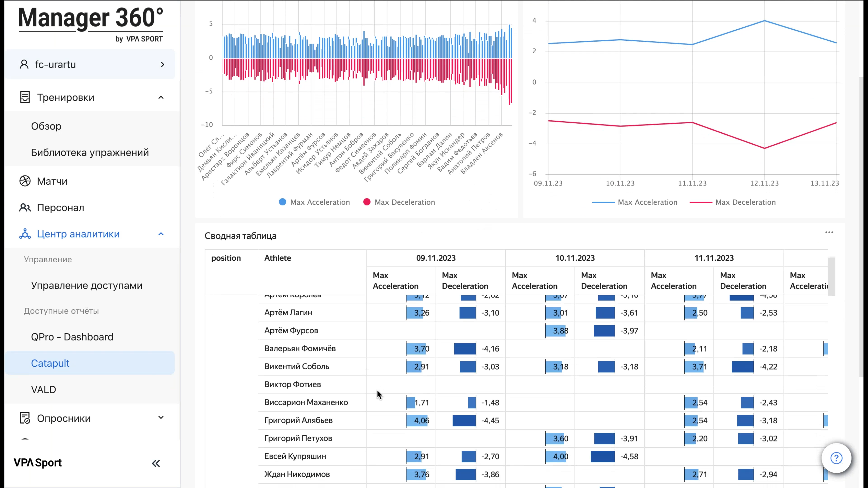Click the Athlete column header
The image size is (868, 488).
pyautogui.click(x=278, y=258)
